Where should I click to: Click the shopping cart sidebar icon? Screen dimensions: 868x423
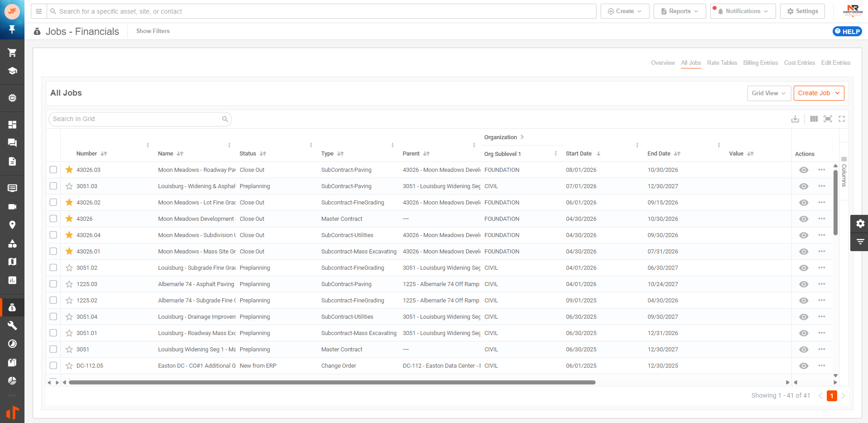[x=12, y=53]
